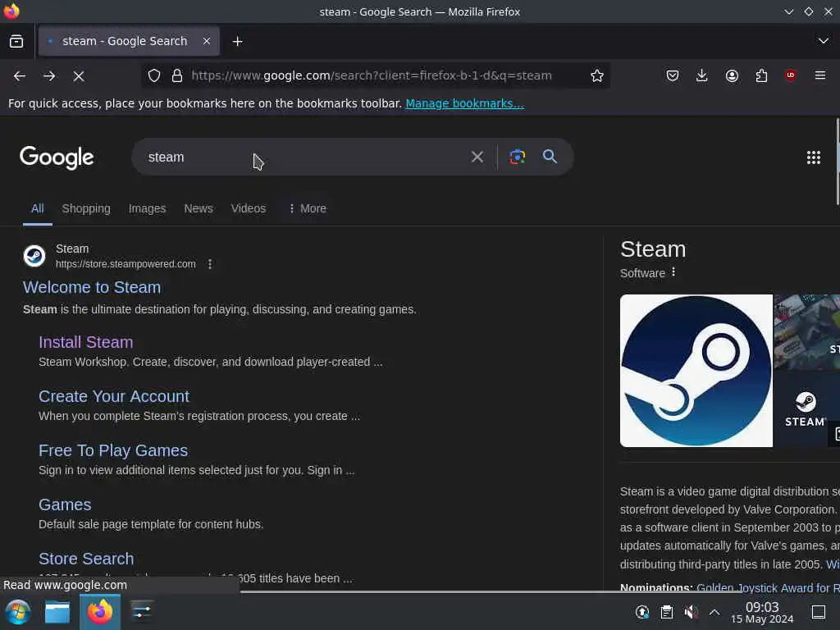Bookmark this page with the star icon

pyautogui.click(x=597, y=75)
